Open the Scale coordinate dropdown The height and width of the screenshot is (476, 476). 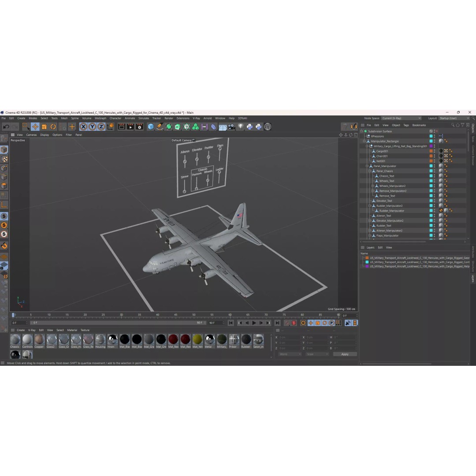pyautogui.click(x=317, y=354)
